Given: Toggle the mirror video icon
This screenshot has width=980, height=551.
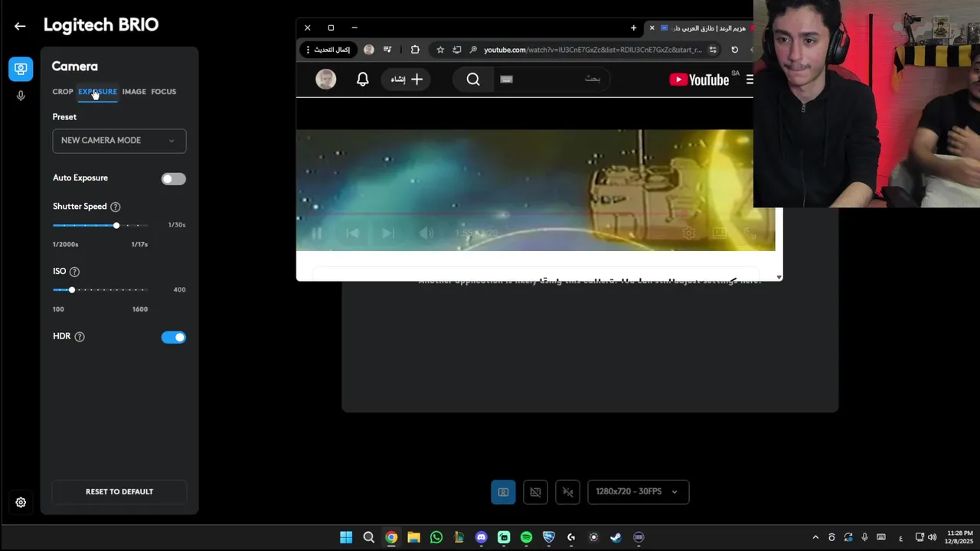Looking at the screenshot, I should click(x=567, y=492).
